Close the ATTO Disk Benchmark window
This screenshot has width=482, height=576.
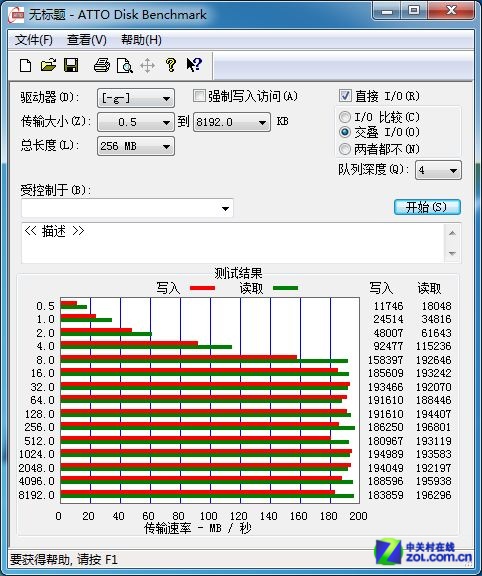pos(451,11)
